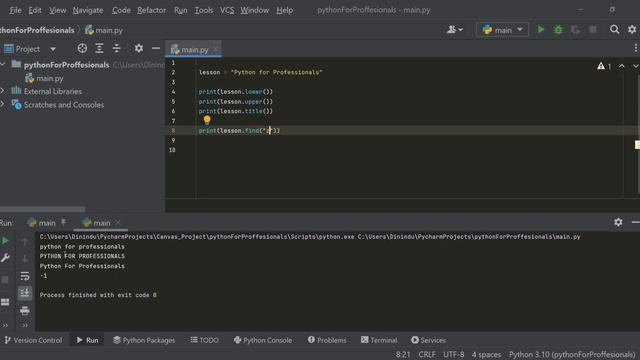Collapse the pythonForProffesionals project folder

point(3,64)
